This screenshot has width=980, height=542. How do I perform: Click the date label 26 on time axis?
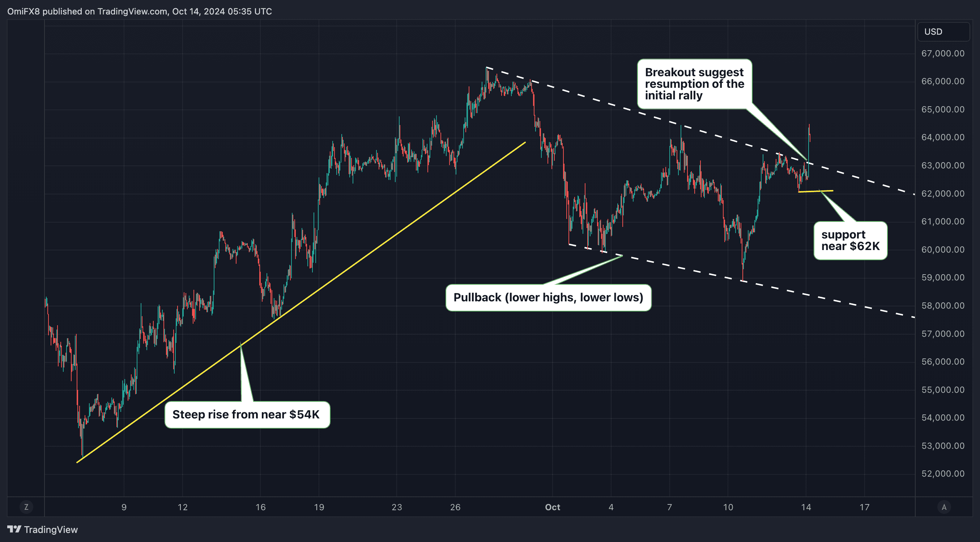tap(455, 507)
